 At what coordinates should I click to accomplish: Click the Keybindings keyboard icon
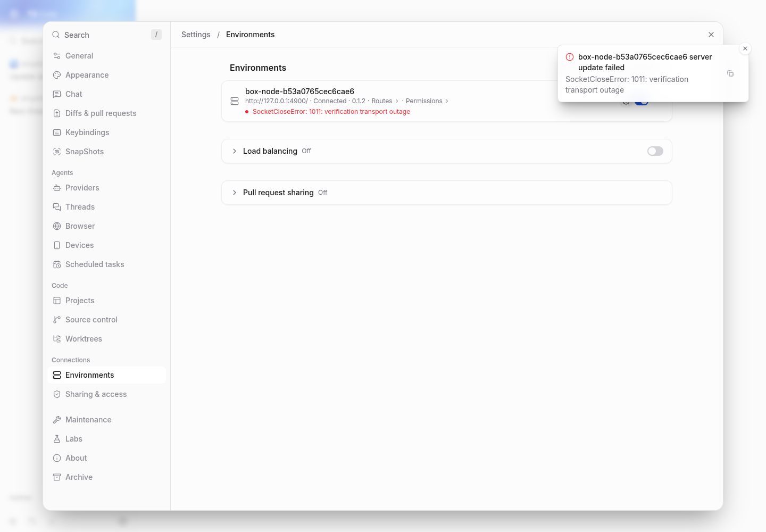point(57,132)
